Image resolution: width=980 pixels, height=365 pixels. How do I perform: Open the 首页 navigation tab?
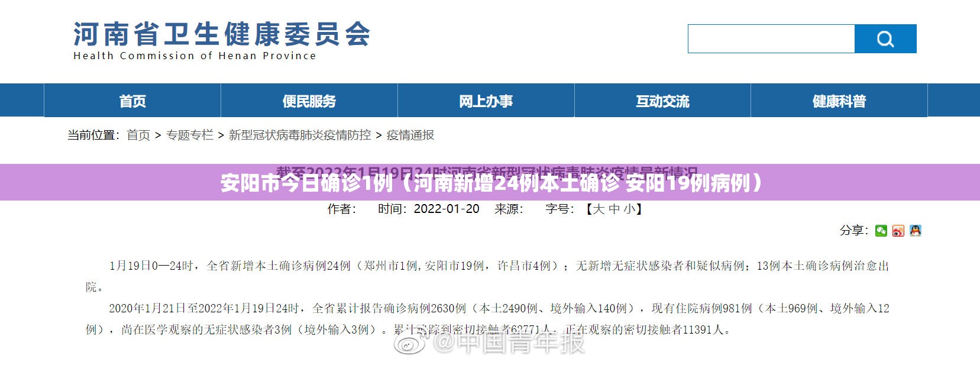tap(132, 101)
